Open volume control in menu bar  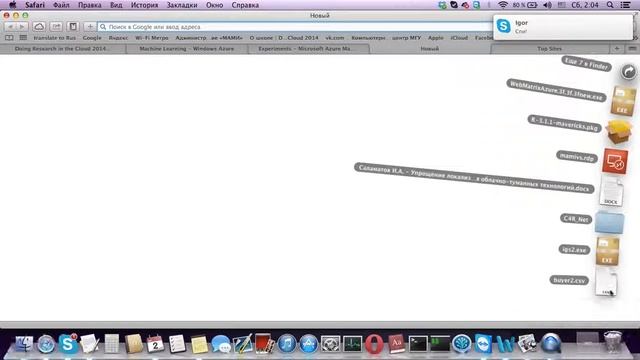(x=547, y=5)
